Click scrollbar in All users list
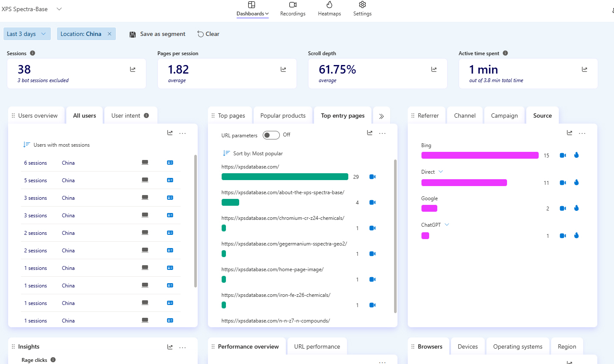The height and width of the screenshot is (364, 614). [196, 221]
